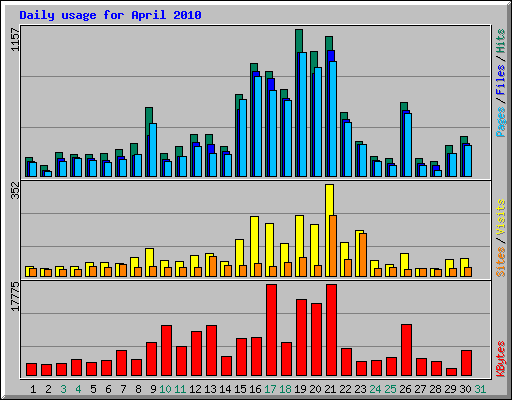
Task: Click day label 26 on the axis
Action: tap(405, 389)
